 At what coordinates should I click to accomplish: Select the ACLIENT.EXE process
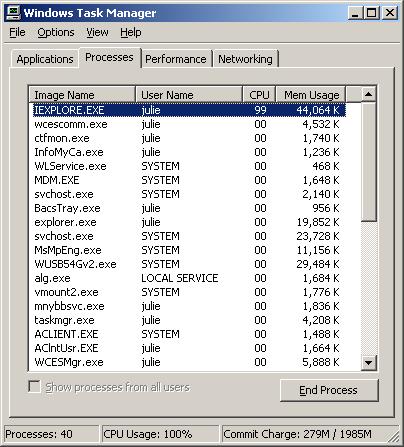tap(189, 334)
